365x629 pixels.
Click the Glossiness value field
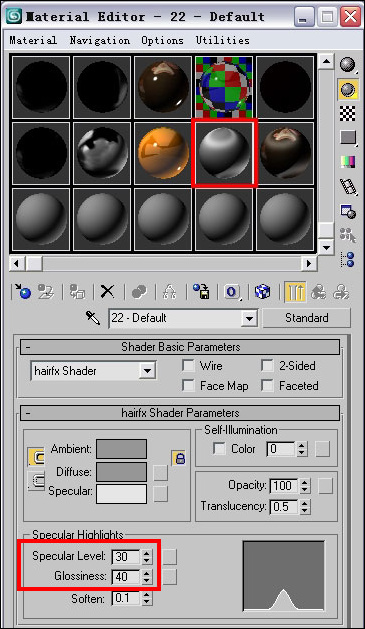pyautogui.click(x=127, y=576)
